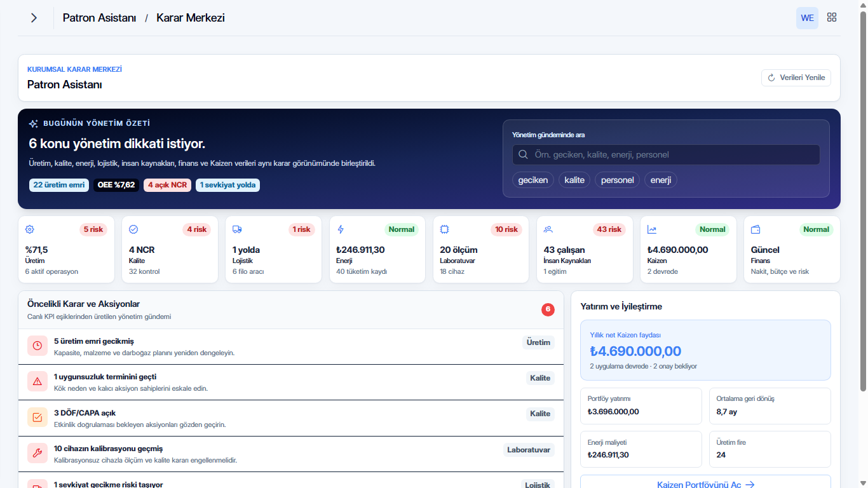Select the enerji search chip
This screenshot has width=868, height=488.
pyautogui.click(x=661, y=180)
